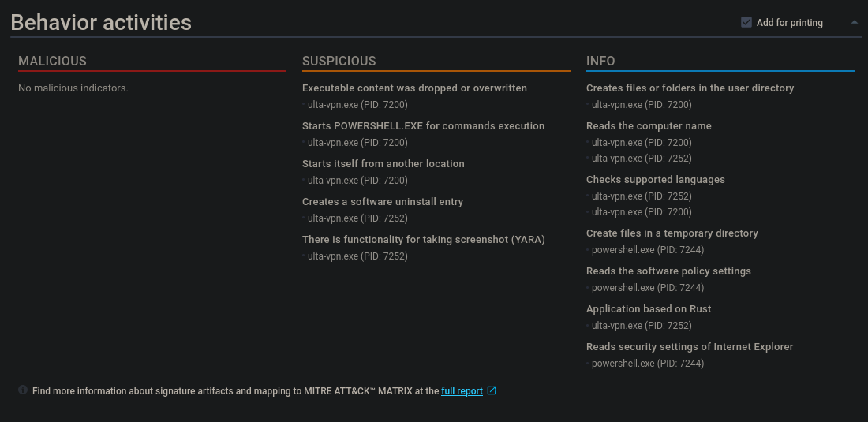This screenshot has height=422, width=868.
Task: Click the external link icon beside full report
Action: (492, 390)
